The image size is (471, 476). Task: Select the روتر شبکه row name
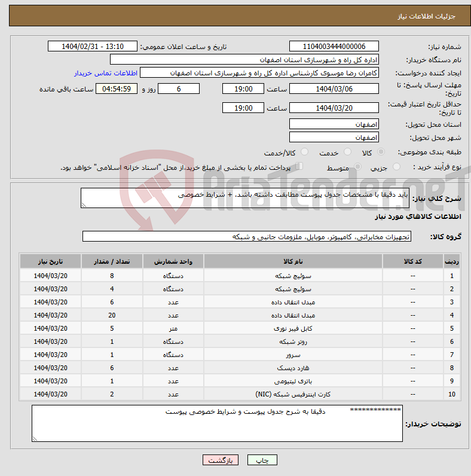coord(293,341)
